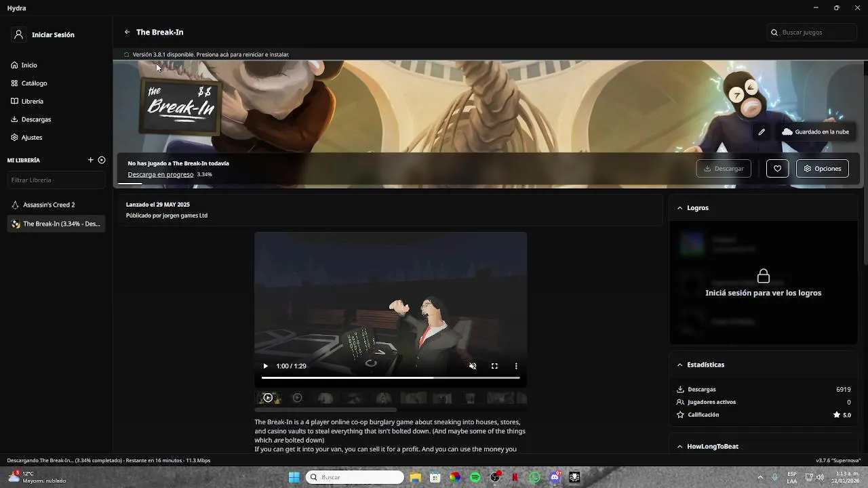The width and height of the screenshot is (868, 488).
Task: Go back using the arrow beside The Break-In
Action: (x=127, y=32)
